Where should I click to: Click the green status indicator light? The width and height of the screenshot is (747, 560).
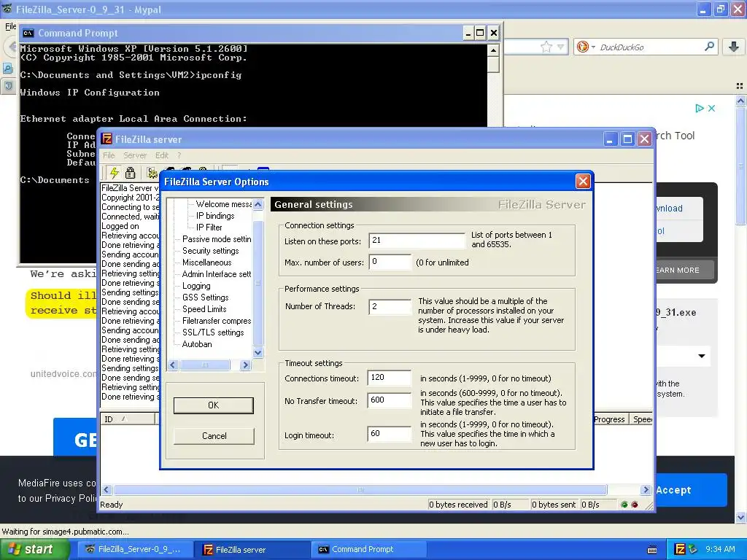[x=624, y=505]
